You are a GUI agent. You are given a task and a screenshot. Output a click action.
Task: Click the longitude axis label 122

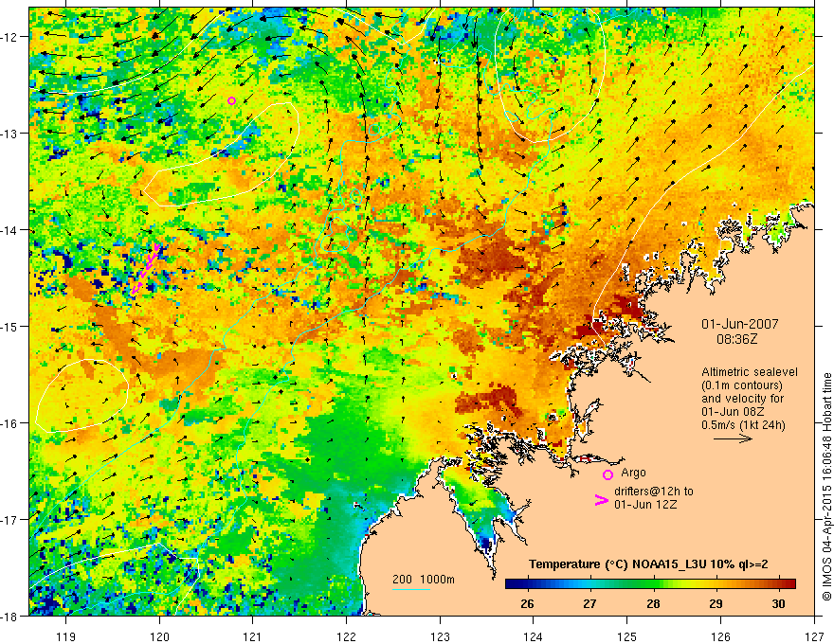click(x=346, y=636)
